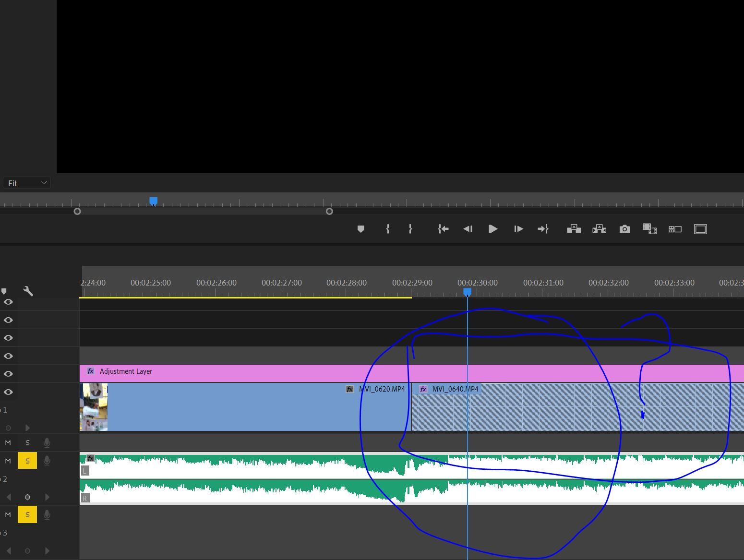Click the left handle of monitor zoom bar
744x560 pixels.
click(77, 211)
